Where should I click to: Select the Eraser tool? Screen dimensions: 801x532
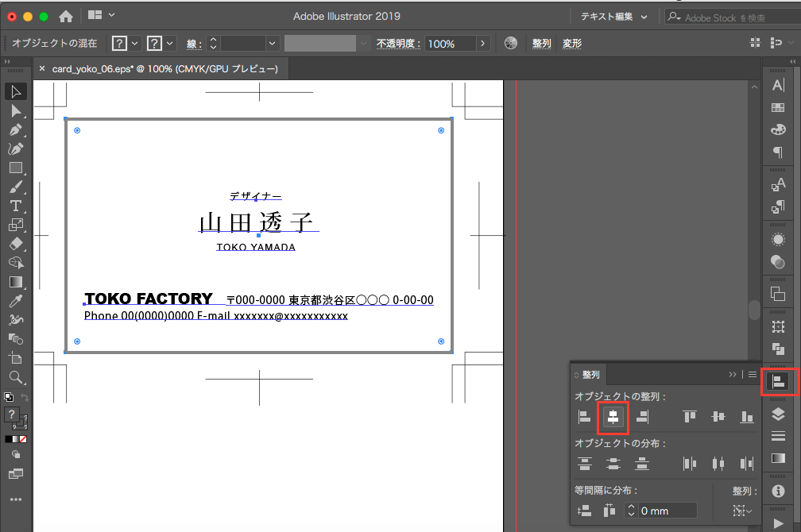(15, 244)
